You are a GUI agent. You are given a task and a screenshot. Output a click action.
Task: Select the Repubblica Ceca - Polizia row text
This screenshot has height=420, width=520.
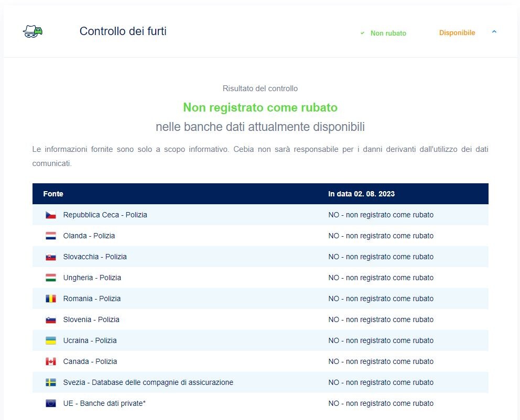[105, 215]
